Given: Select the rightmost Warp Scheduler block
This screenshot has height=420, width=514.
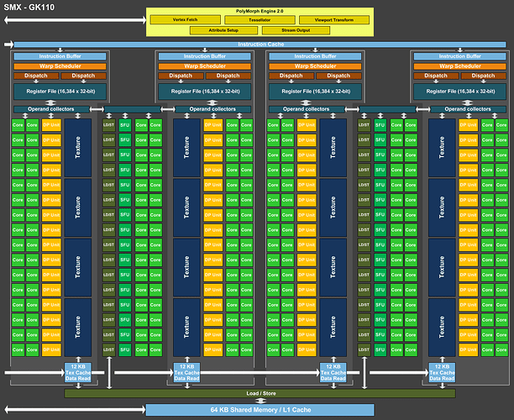Looking at the screenshot, I should pyautogui.click(x=458, y=66).
